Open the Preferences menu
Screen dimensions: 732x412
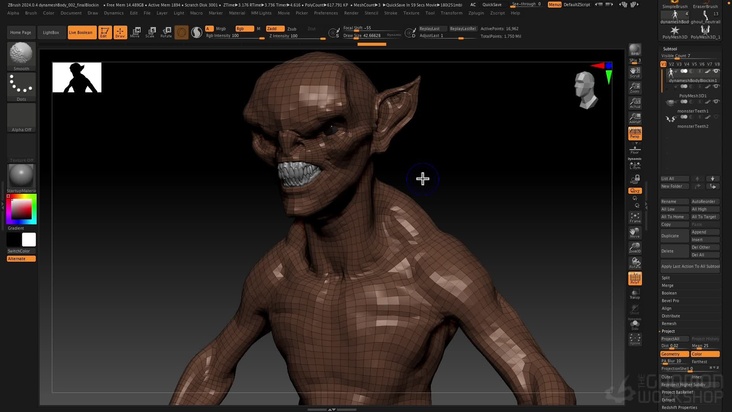point(326,13)
